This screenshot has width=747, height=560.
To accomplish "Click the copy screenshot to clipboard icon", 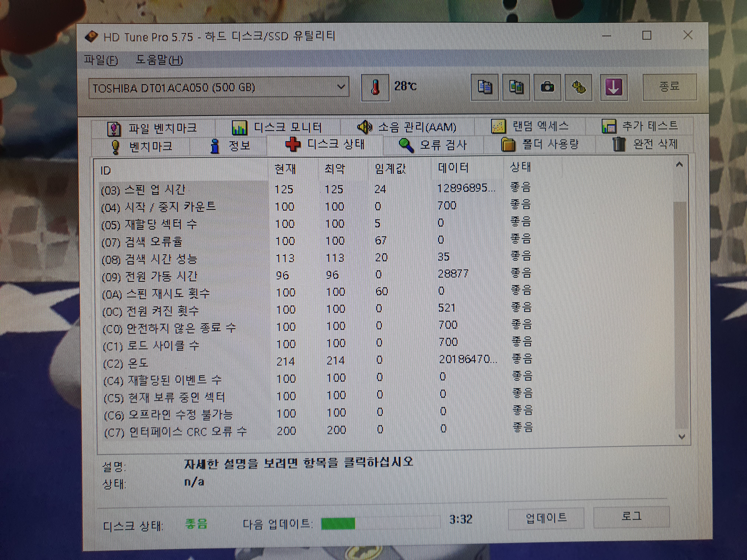I will pyautogui.click(x=516, y=87).
